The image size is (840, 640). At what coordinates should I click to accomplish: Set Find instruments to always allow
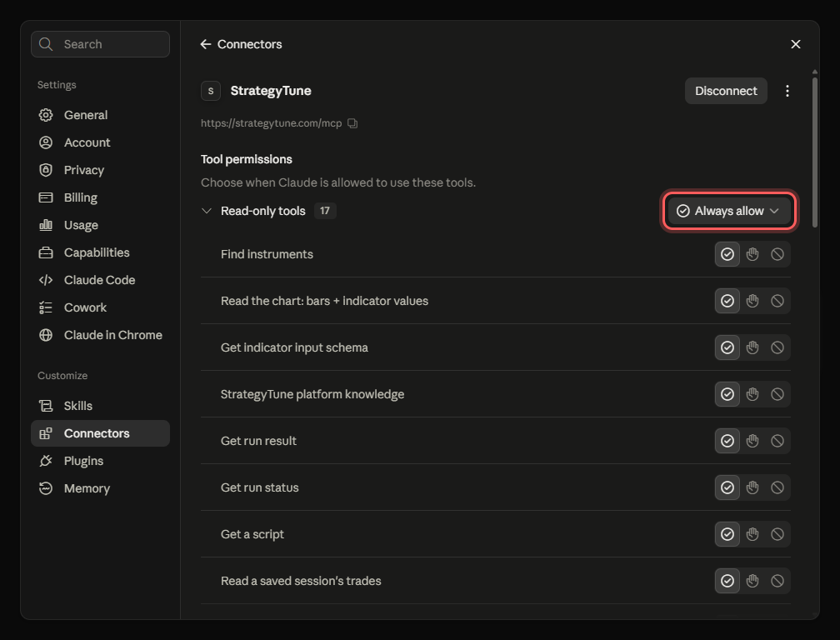(727, 254)
